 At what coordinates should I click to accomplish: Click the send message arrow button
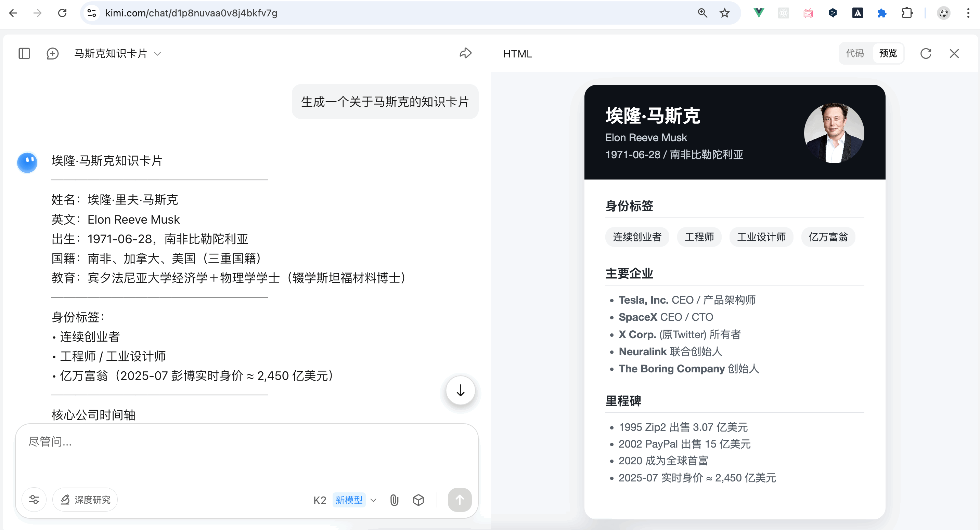click(460, 500)
